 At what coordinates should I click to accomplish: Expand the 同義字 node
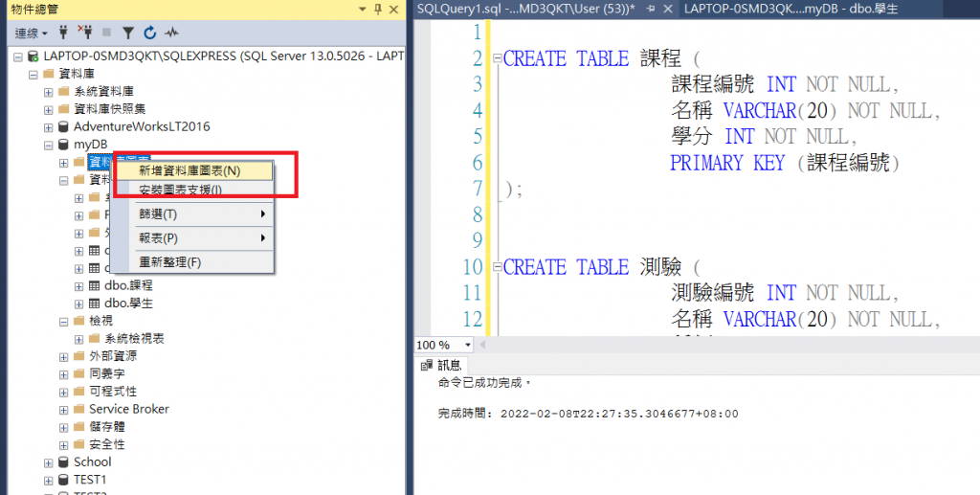pos(64,374)
